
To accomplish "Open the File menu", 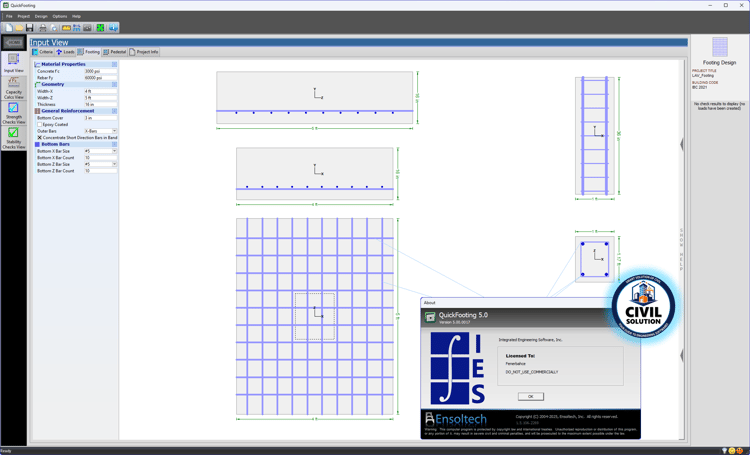I will coord(9,16).
